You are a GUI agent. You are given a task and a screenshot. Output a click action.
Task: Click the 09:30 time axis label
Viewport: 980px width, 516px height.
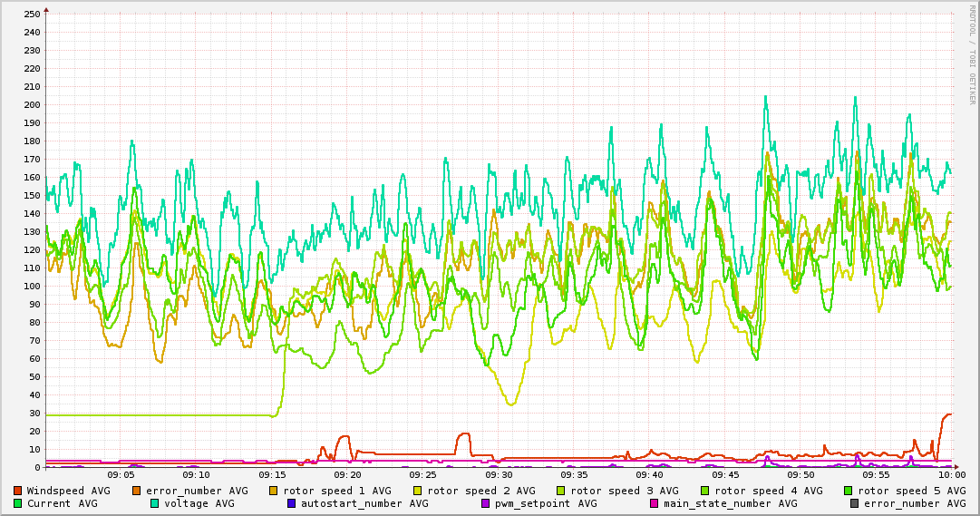tap(500, 475)
